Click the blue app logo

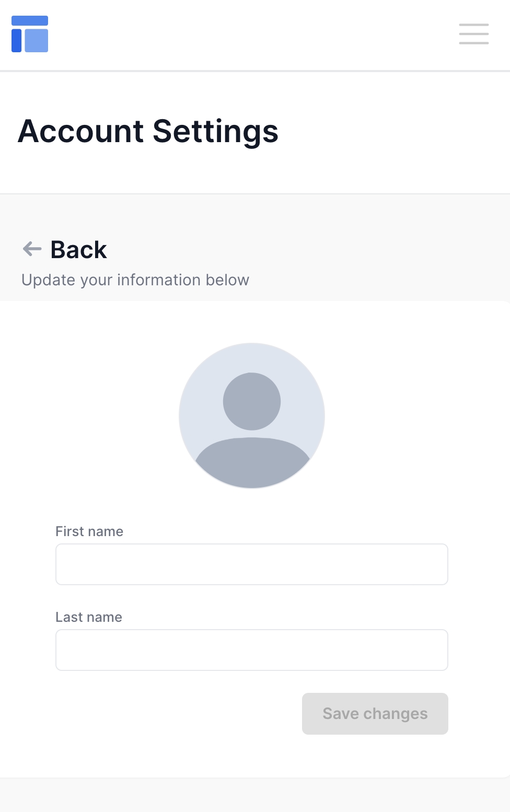click(x=30, y=34)
